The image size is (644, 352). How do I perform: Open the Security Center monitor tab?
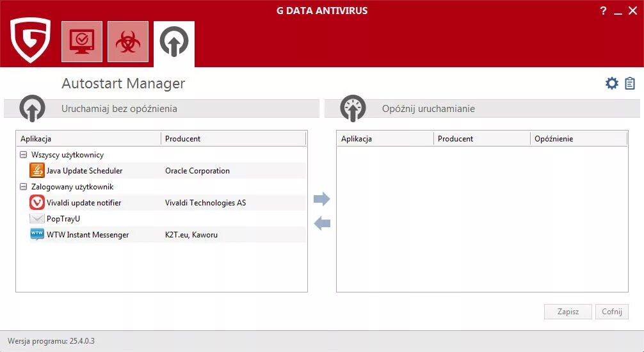82,42
